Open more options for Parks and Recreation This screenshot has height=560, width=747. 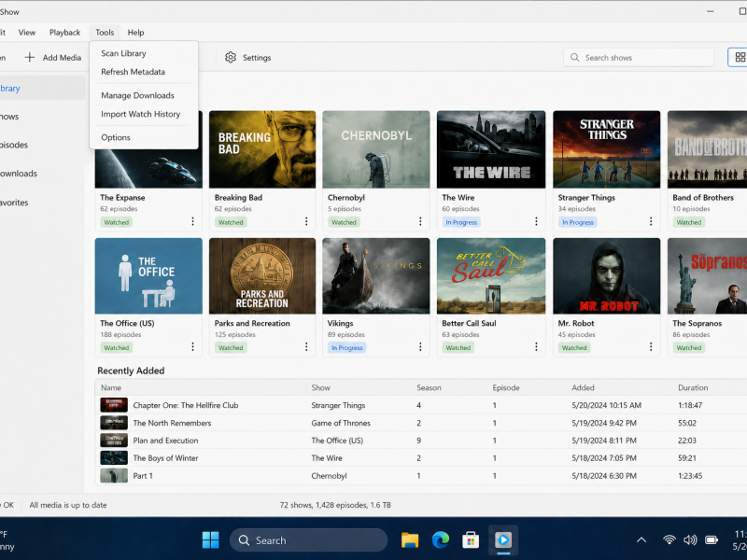(306, 346)
